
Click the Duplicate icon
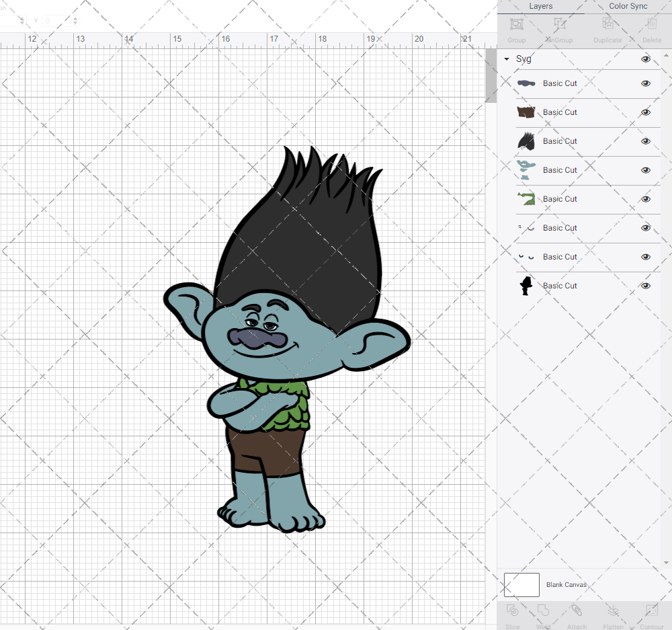[607, 24]
